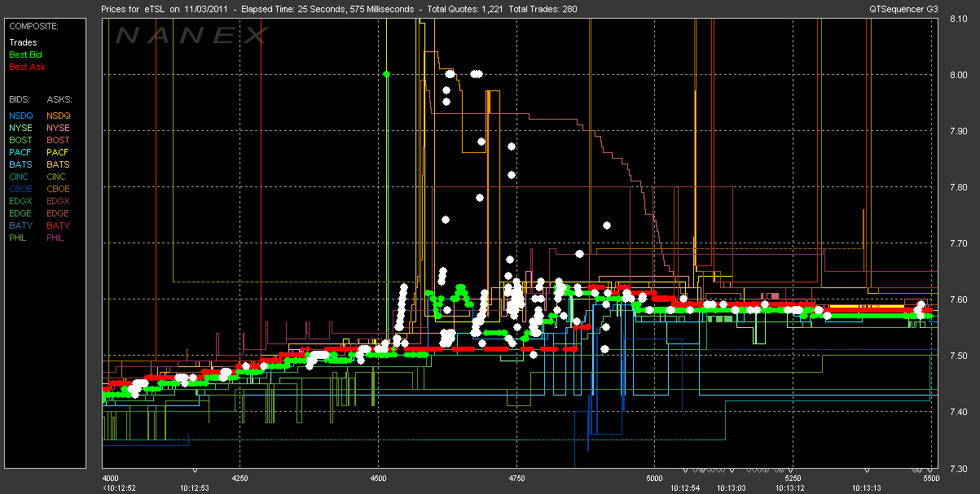The image size is (980, 494).
Task: Select EDGX in the BIDS column
Action: 20,201
